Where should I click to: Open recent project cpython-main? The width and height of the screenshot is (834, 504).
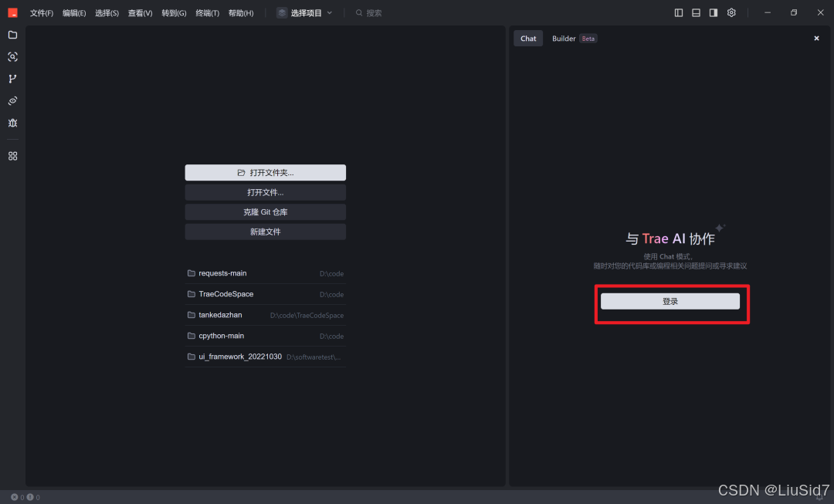coord(266,336)
